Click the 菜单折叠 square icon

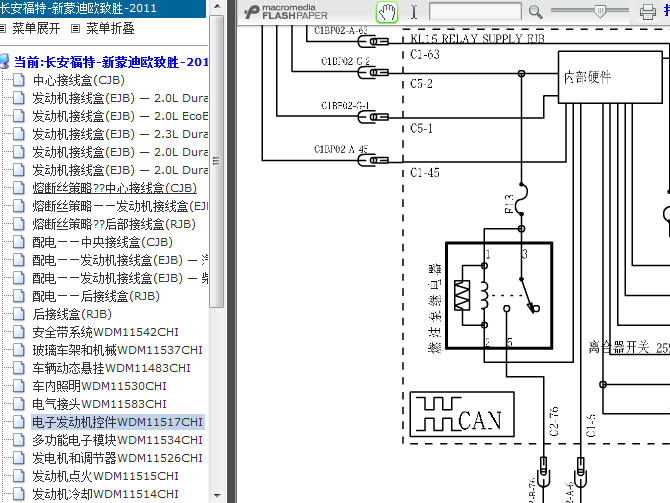point(76,29)
